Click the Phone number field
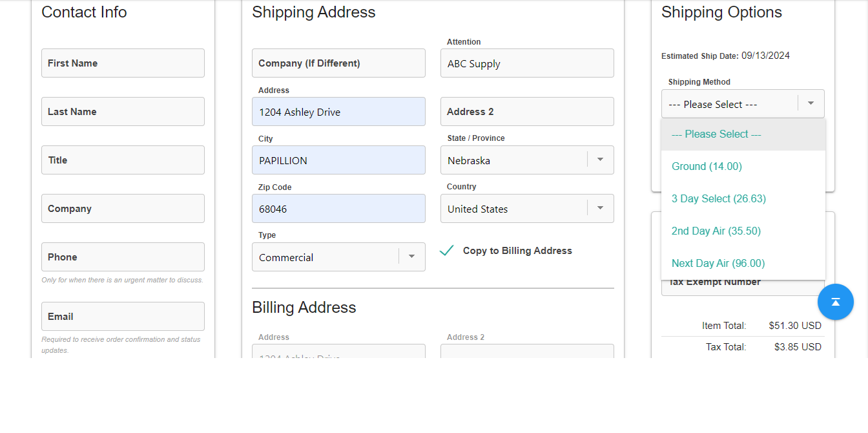 [123, 257]
